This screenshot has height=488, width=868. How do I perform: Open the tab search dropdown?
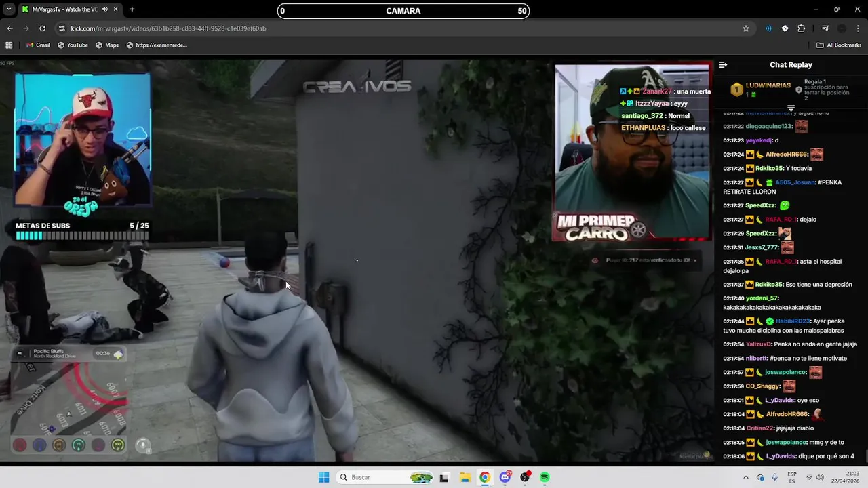pyautogui.click(x=9, y=9)
